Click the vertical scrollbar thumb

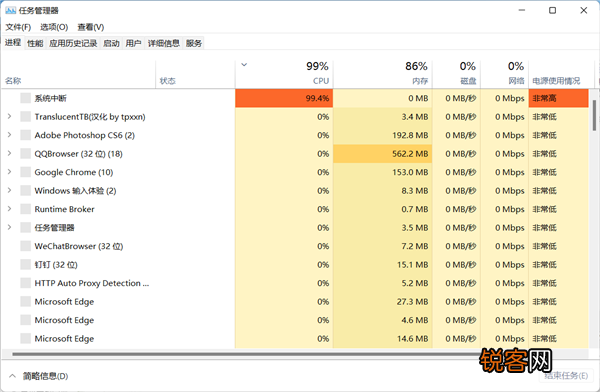[594, 115]
